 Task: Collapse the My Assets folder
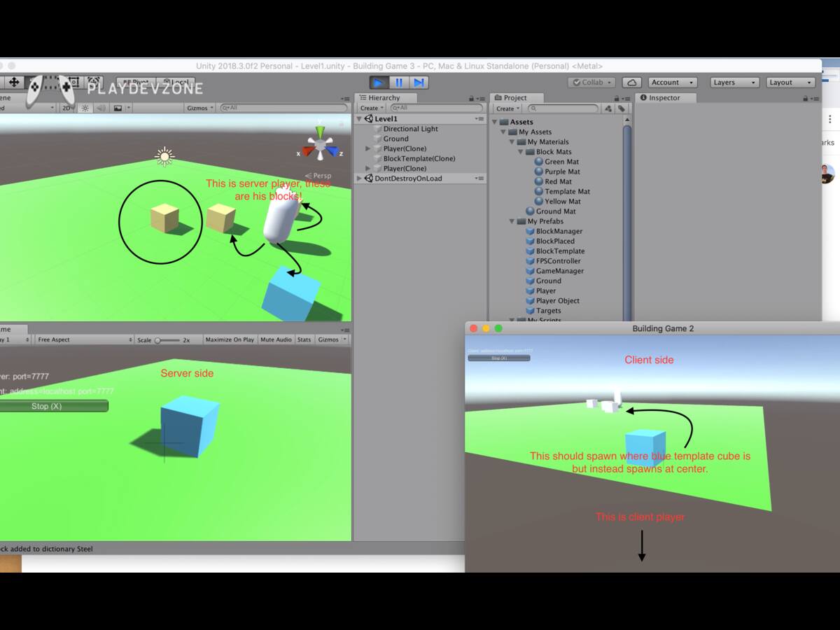503,132
